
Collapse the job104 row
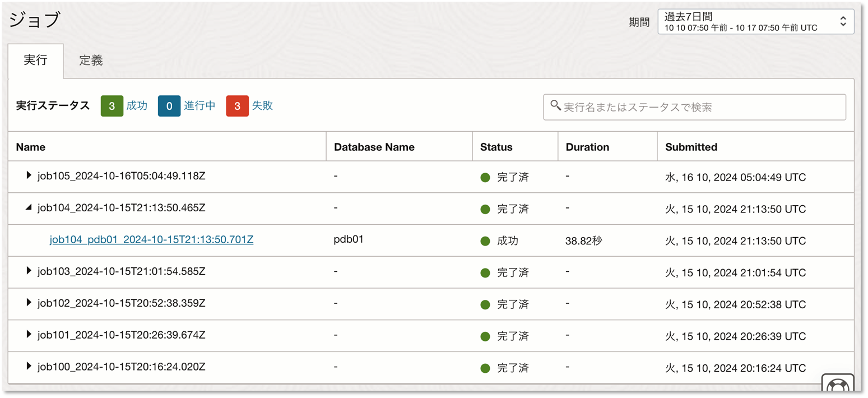29,208
